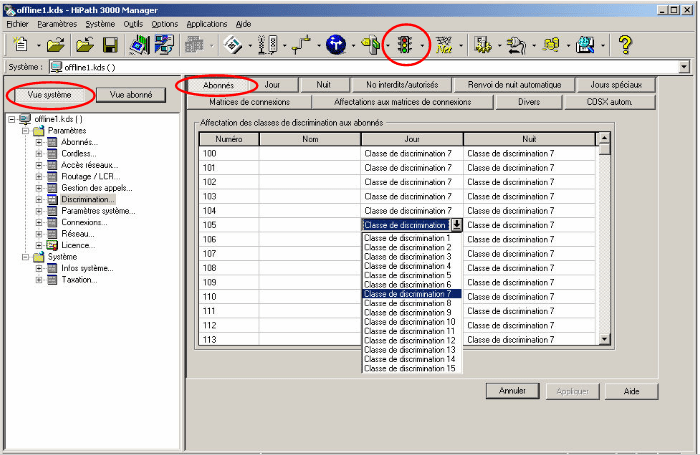
Task: Click the Vue abonné button
Action: [x=131, y=95]
